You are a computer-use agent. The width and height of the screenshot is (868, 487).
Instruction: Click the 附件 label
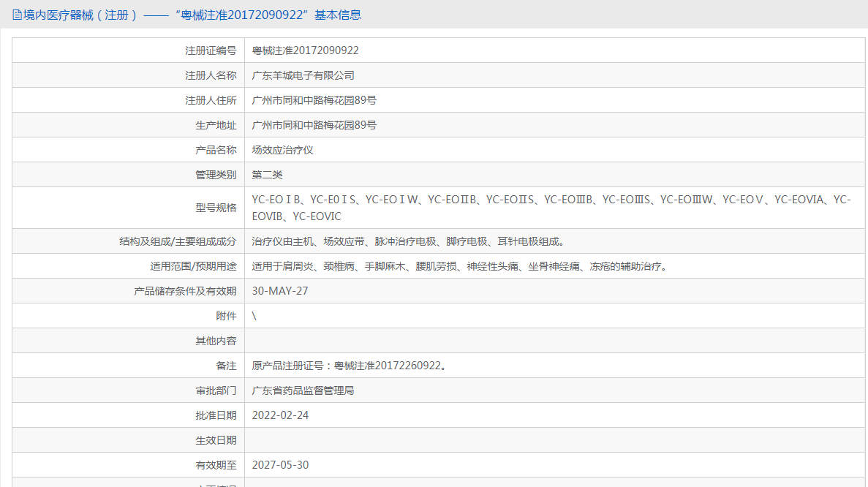[x=226, y=316]
